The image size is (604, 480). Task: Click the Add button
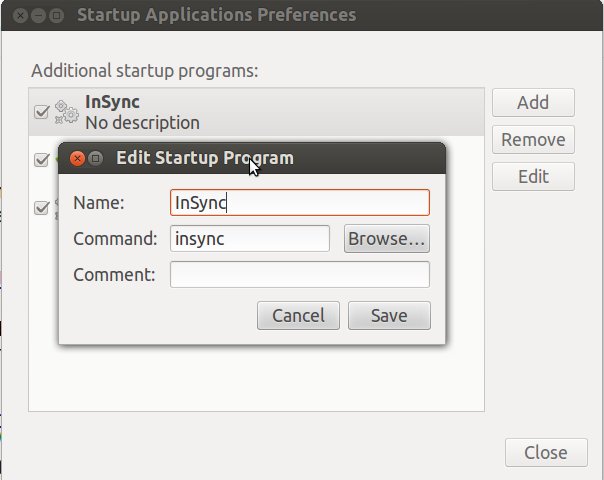533,102
